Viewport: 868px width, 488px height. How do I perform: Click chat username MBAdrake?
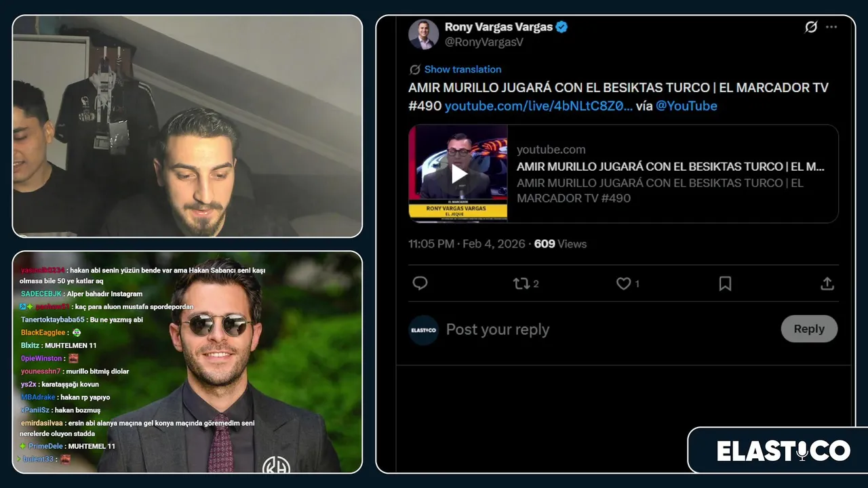point(38,397)
